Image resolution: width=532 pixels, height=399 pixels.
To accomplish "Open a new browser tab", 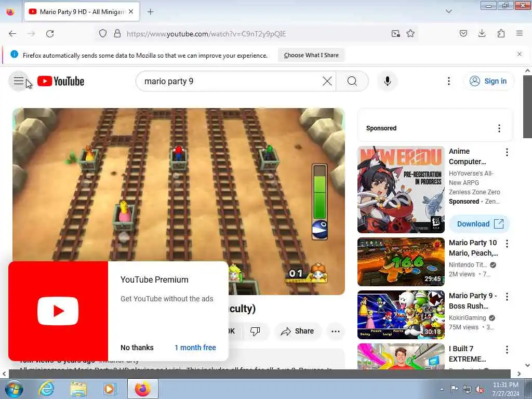I will pos(150,12).
